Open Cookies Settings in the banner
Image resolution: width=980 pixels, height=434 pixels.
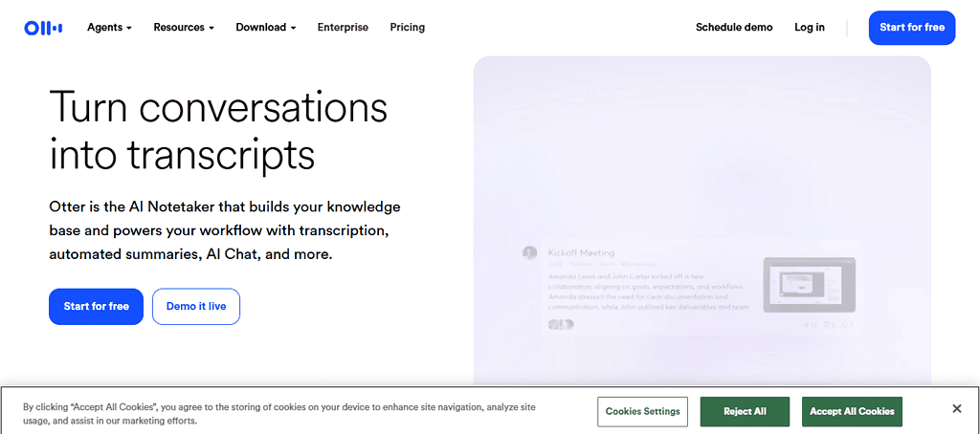click(x=643, y=412)
